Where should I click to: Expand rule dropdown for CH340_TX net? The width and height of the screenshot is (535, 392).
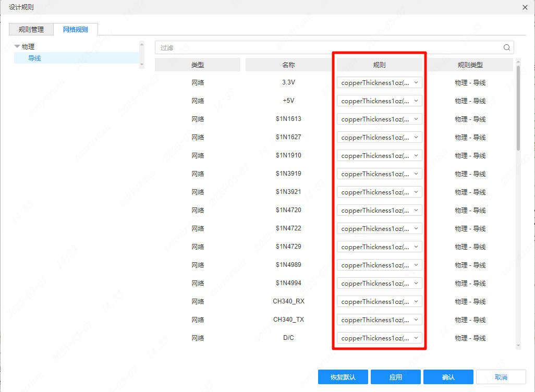pyautogui.click(x=379, y=320)
